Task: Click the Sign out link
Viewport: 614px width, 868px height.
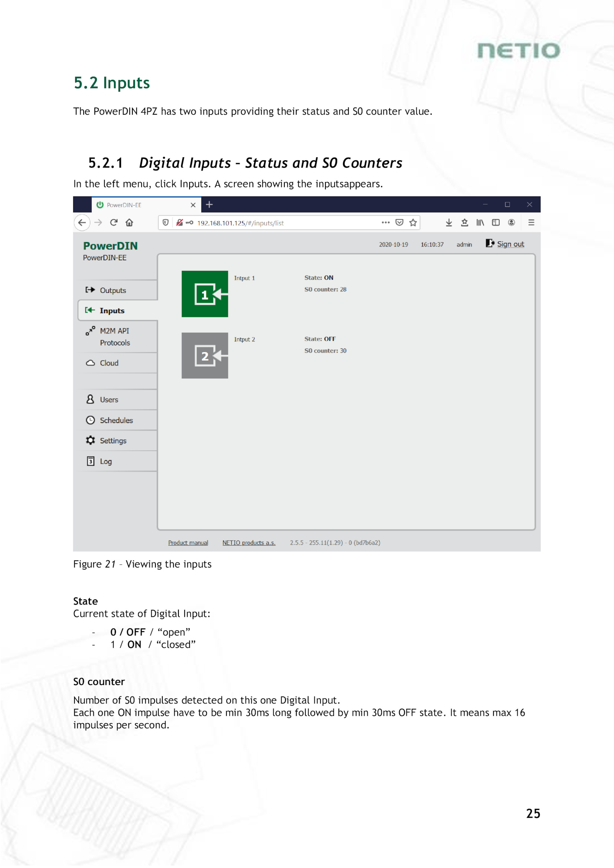Action: pos(510,244)
